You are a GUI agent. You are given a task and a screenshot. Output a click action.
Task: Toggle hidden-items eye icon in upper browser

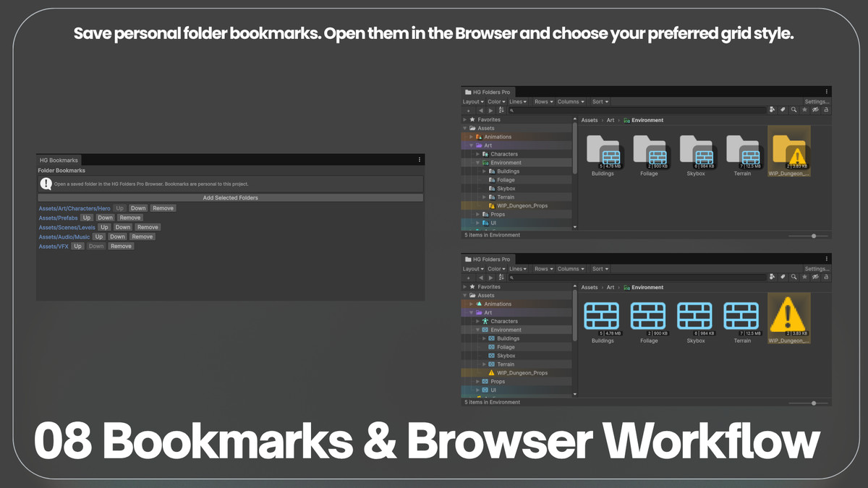click(815, 110)
